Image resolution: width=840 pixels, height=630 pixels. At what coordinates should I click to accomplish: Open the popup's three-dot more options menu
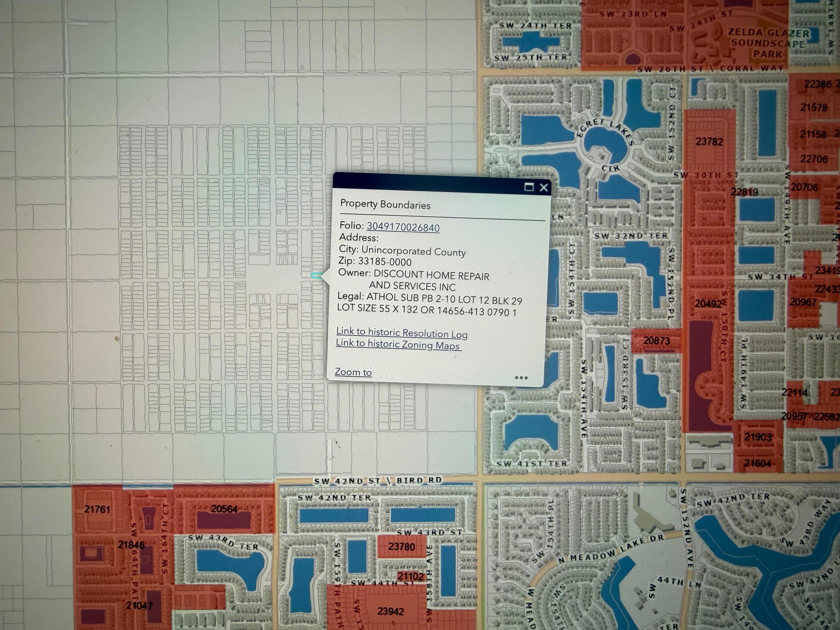521,377
